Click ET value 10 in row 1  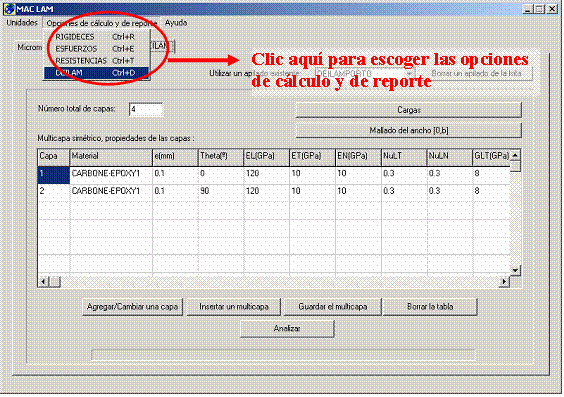(312, 175)
